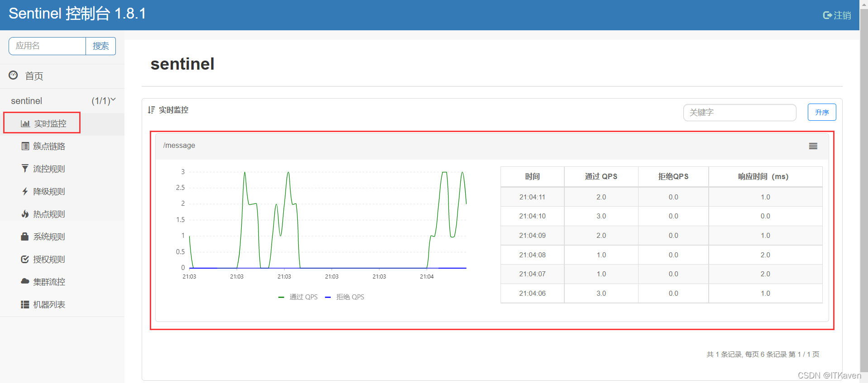Open the 降级规则 menu item
The width and height of the screenshot is (868, 383).
62,191
